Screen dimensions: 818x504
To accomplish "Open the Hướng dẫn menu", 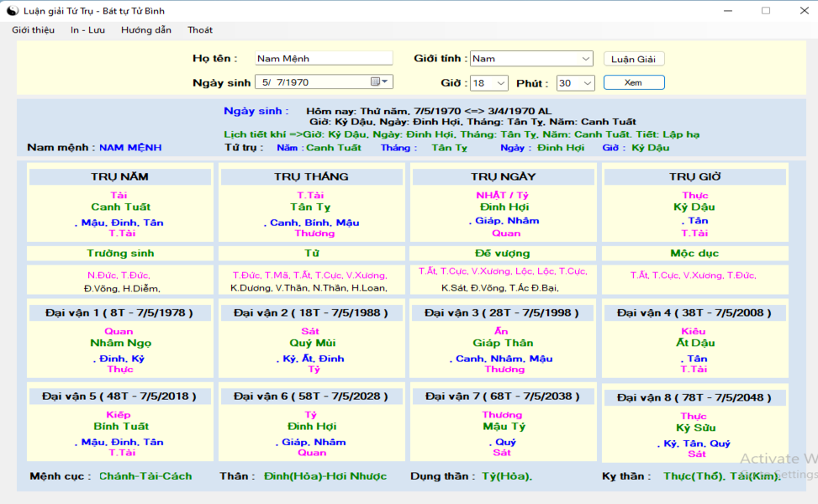I will [146, 30].
